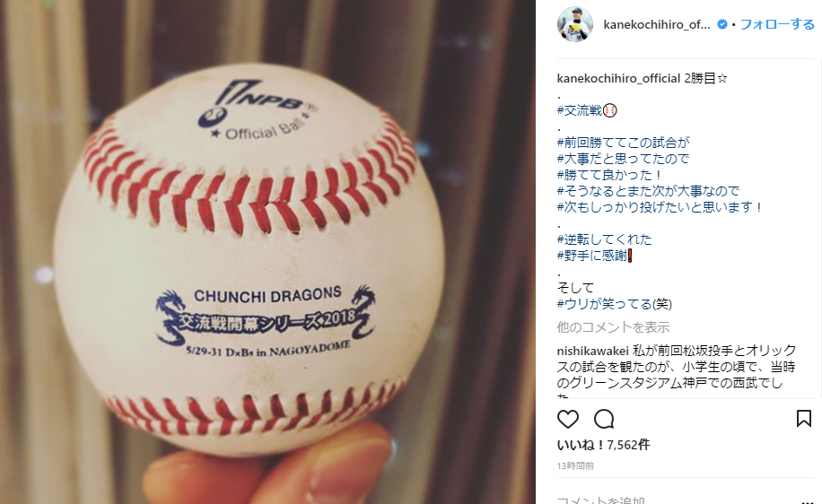Open hashtag #交流戦

pyautogui.click(x=580, y=110)
